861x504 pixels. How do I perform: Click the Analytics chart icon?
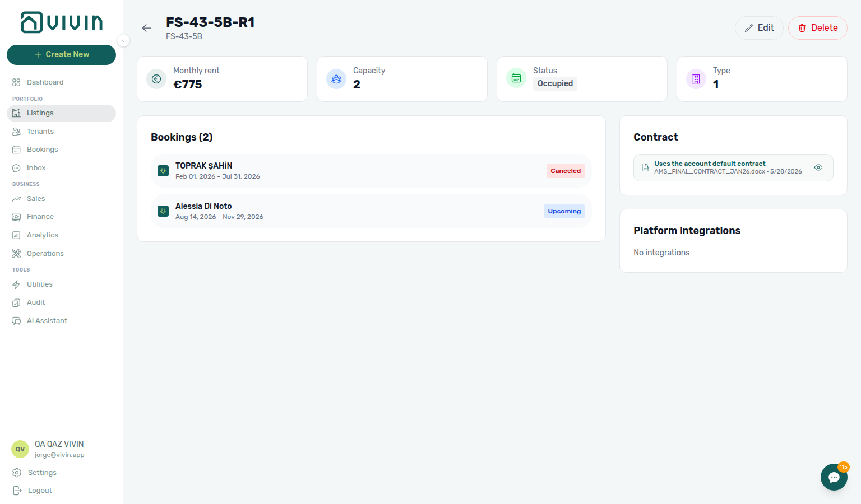click(16, 235)
